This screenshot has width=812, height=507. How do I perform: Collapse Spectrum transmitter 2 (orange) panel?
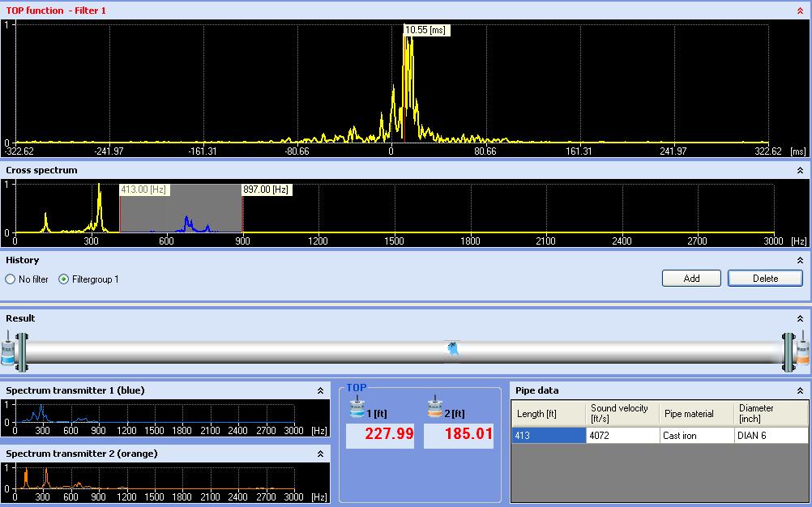(321, 454)
